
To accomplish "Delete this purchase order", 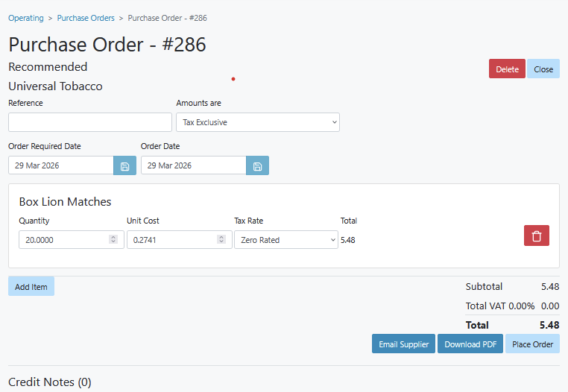I will tap(507, 69).
